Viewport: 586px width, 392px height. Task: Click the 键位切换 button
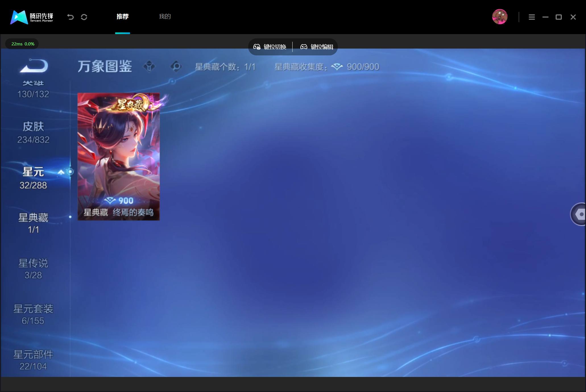pyautogui.click(x=270, y=47)
